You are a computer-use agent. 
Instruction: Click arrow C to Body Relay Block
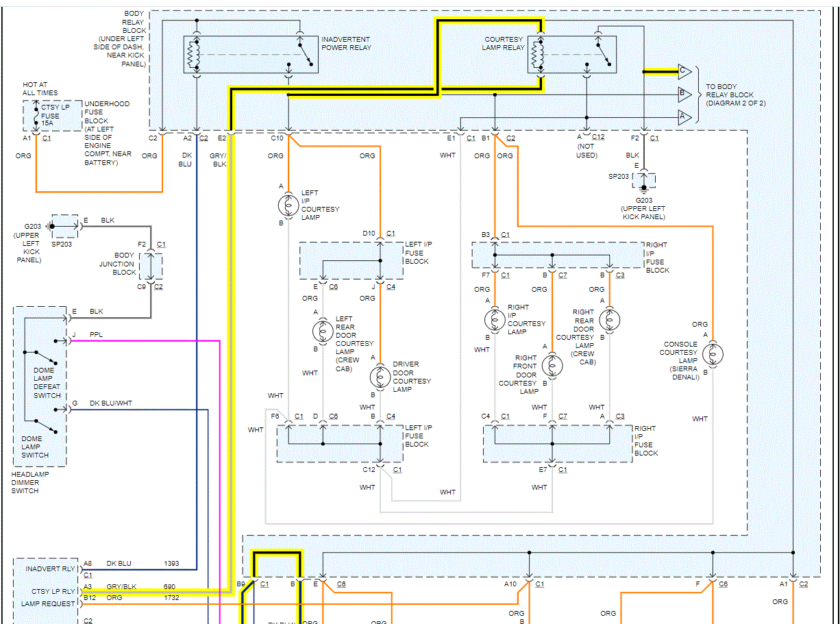683,71
